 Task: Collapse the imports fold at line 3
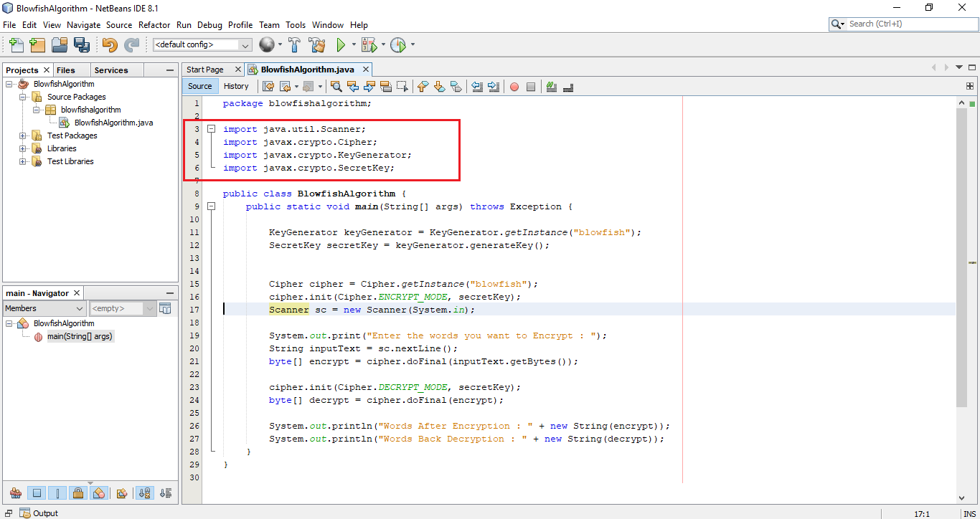211,128
